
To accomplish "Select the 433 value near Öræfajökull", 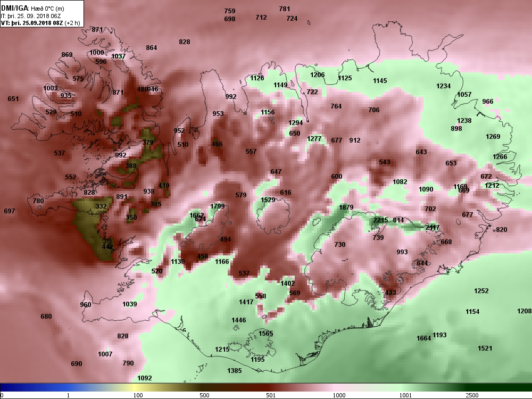I will click(390, 293).
